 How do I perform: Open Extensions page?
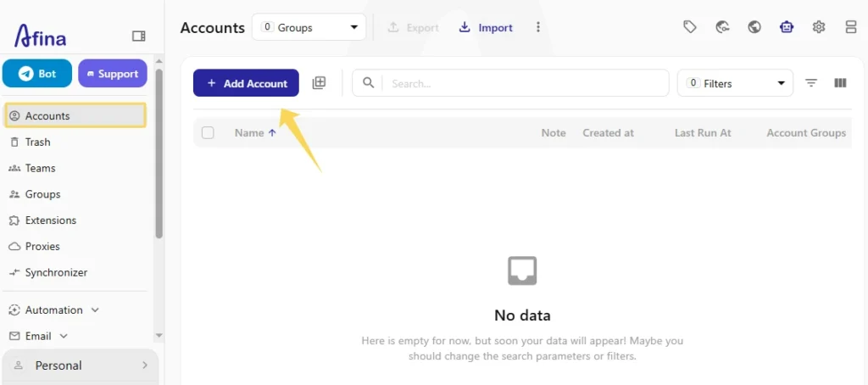coord(50,220)
